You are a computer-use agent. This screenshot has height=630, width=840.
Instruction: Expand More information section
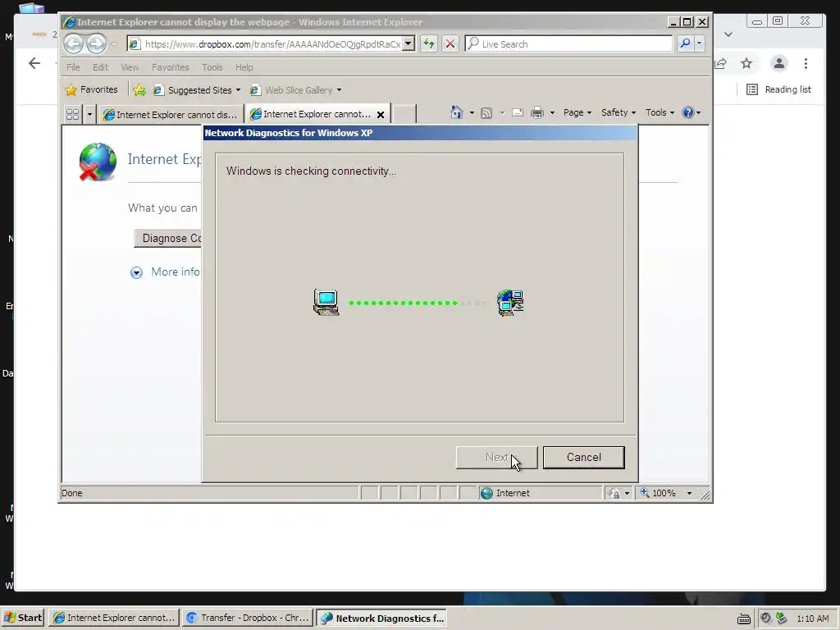point(165,272)
